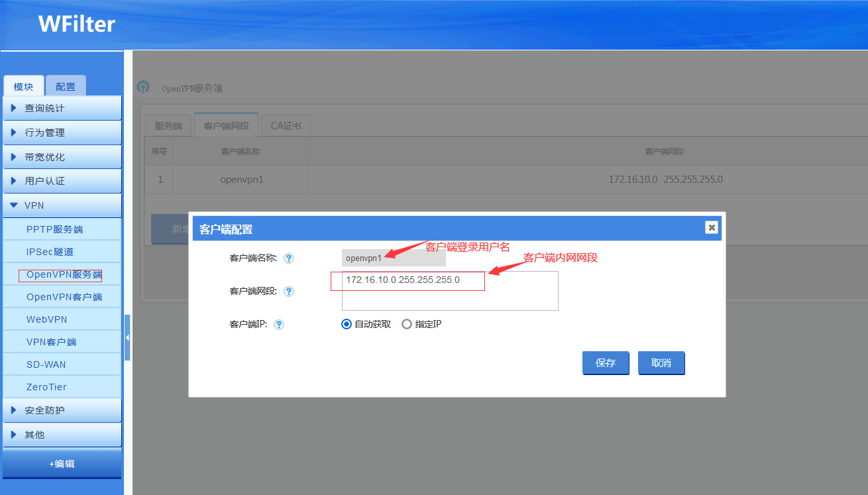
Task: Click help icon next to 客户端网段
Action: tap(289, 292)
